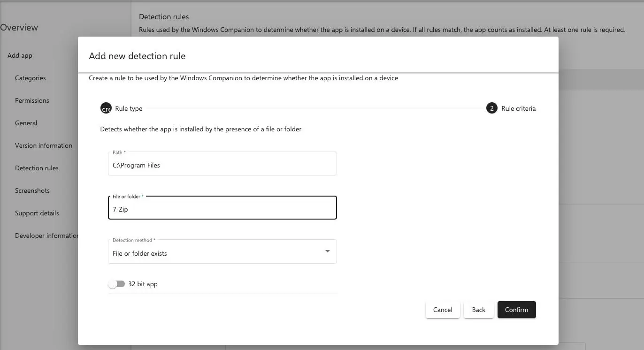Click the Confirm button
Screen dimensions: 644x350
pyautogui.click(x=516, y=310)
